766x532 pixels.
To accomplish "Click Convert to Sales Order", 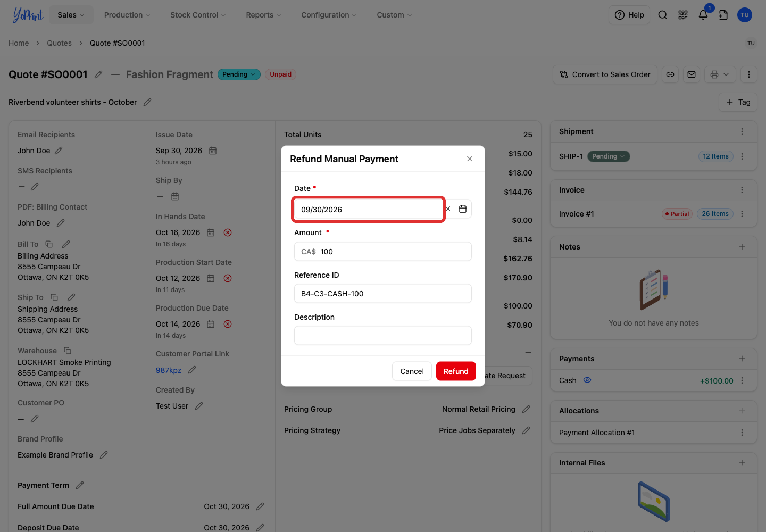I will click(605, 74).
